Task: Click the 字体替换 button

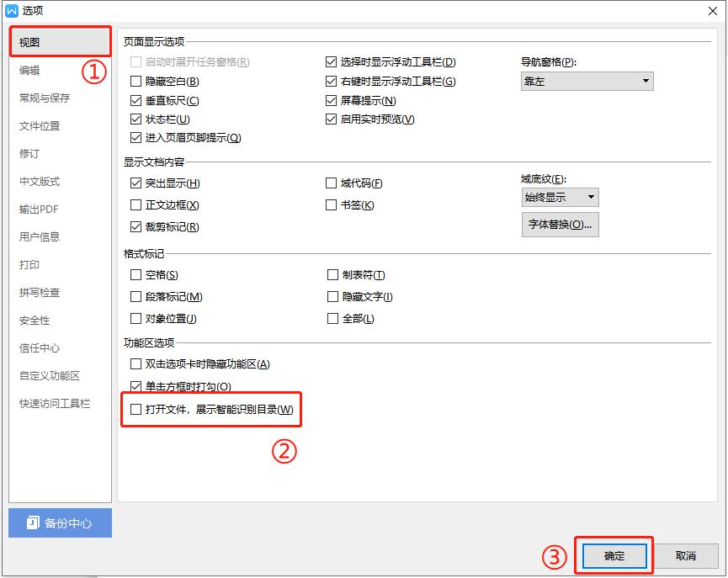Action: pyautogui.click(x=560, y=225)
